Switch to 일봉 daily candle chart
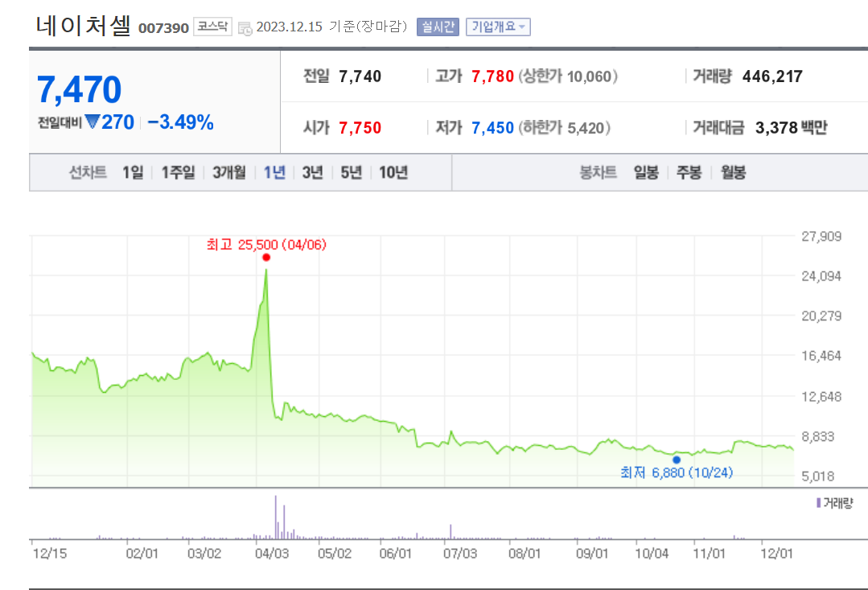Screen dimensions: 868x590 coord(647,172)
